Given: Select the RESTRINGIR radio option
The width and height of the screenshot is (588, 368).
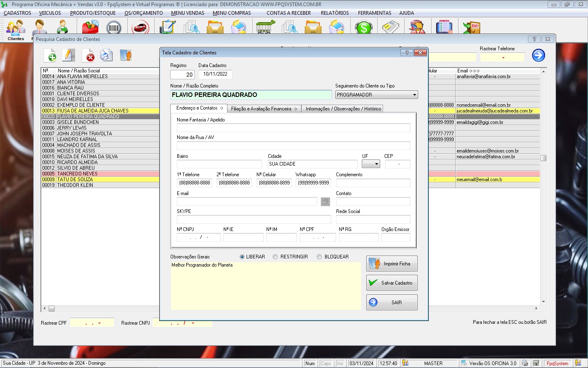Looking at the screenshot, I should click(x=275, y=257).
